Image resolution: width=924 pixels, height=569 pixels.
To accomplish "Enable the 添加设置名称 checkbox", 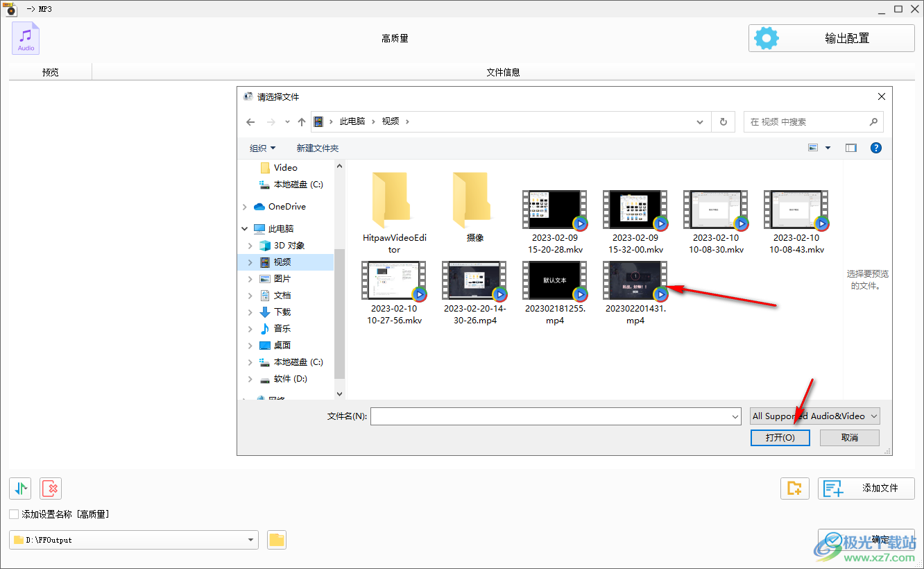I will coord(14,514).
